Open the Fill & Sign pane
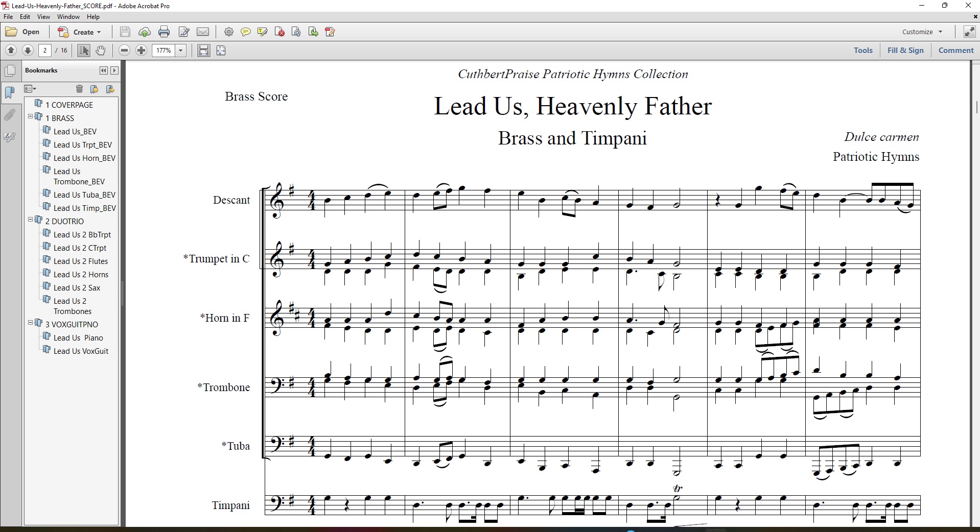The height and width of the screenshot is (532, 980). coord(905,50)
